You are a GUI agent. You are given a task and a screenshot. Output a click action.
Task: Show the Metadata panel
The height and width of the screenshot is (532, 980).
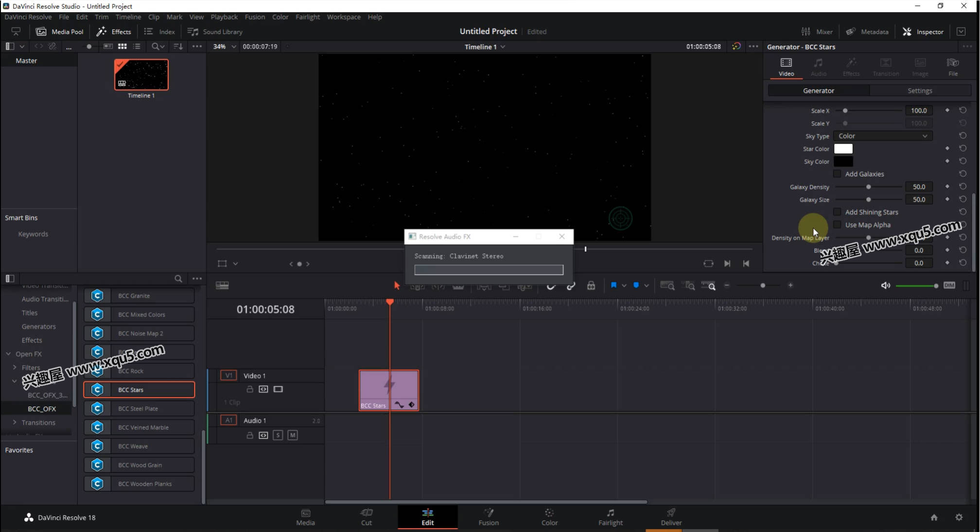coord(867,32)
